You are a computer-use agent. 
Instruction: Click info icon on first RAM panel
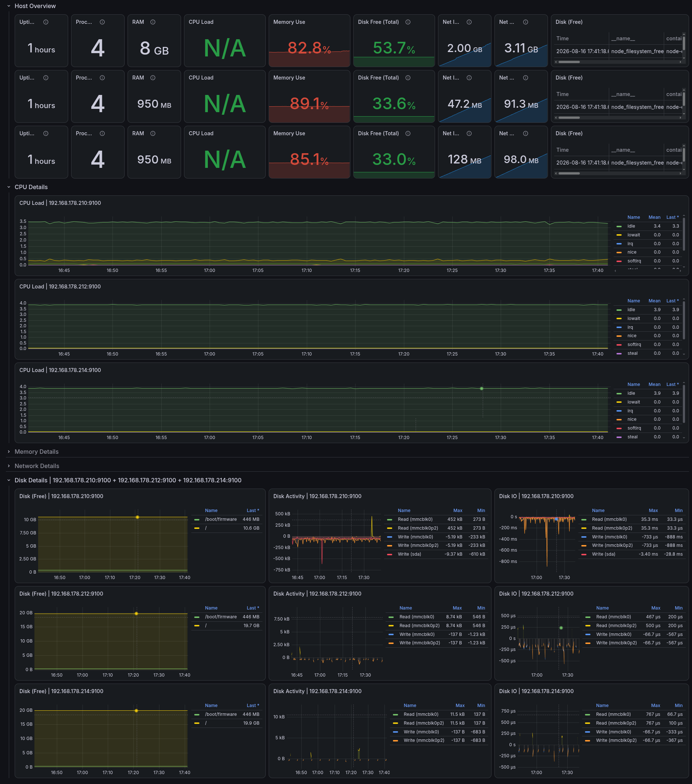click(153, 22)
